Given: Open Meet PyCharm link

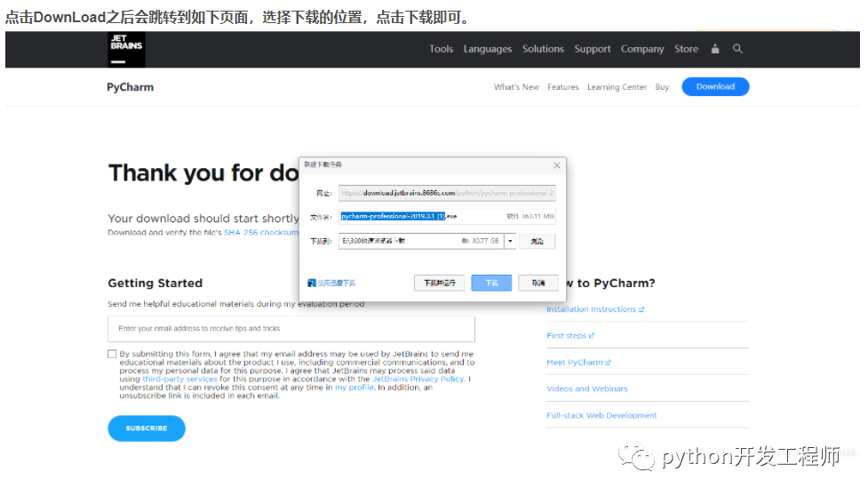Looking at the screenshot, I should pos(578,363).
